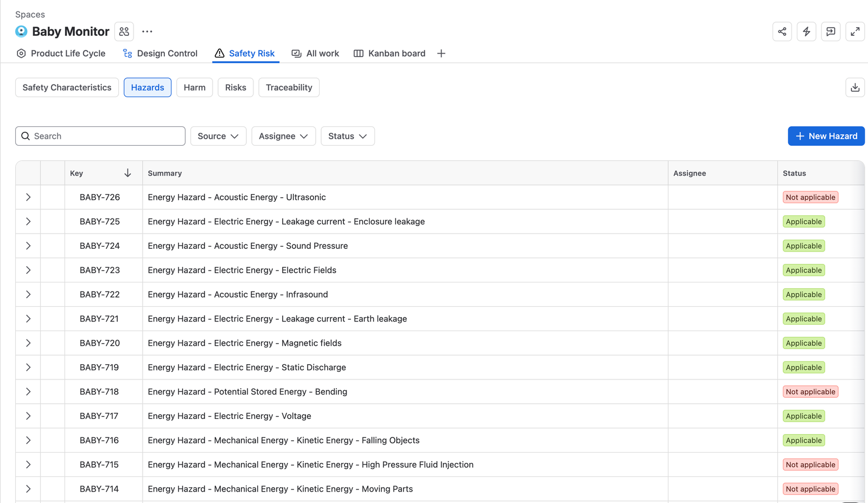Screen dimensions: 868x503
Task: Open issue key BABY-719
Action: click(x=99, y=367)
